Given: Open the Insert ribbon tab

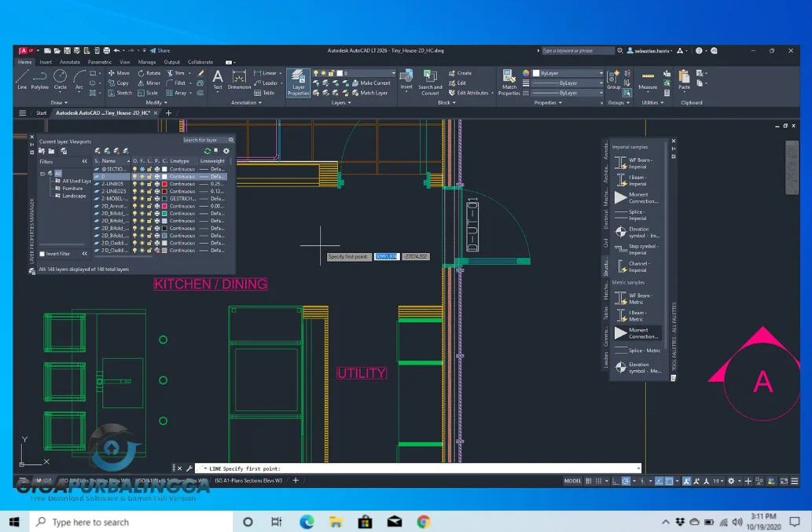Looking at the screenshot, I should [x=46, y=62].
